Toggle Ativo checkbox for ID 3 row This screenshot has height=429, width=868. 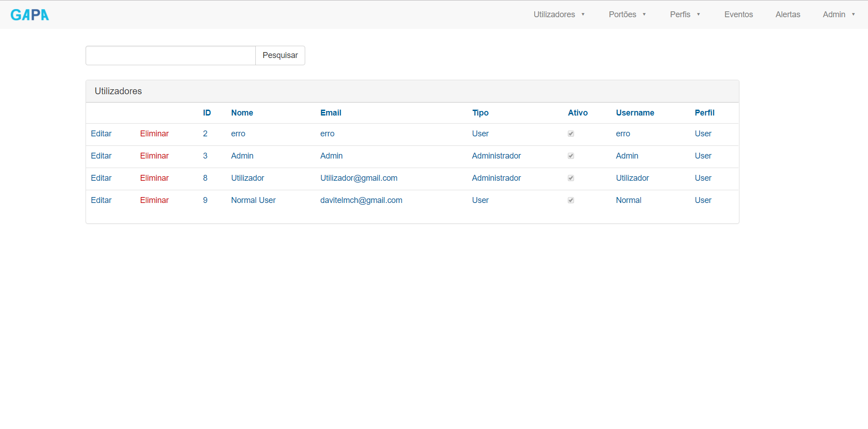point(571,156)
